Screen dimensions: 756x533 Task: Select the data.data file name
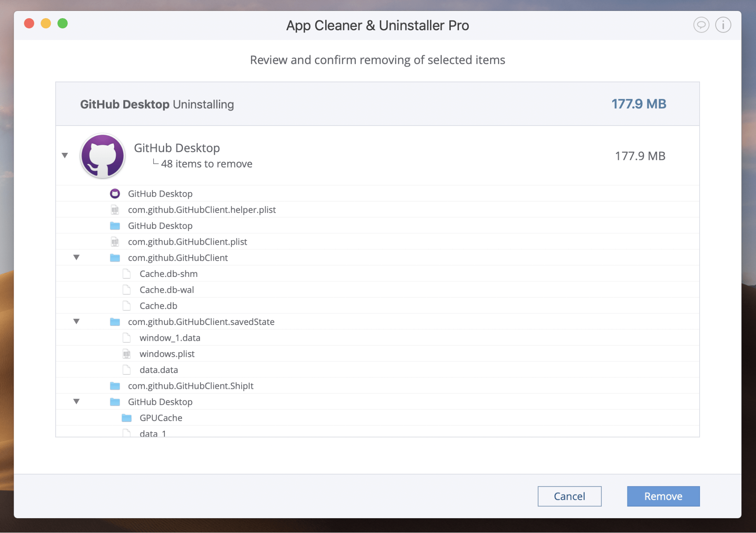(x=159, y=370)
